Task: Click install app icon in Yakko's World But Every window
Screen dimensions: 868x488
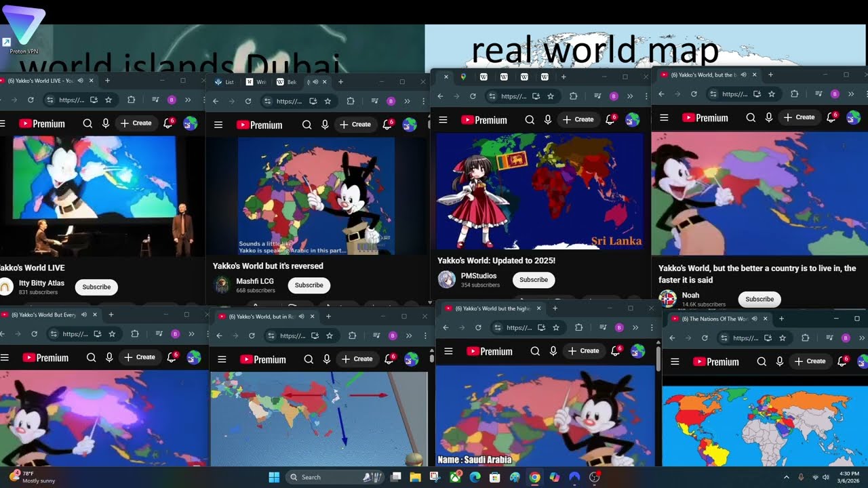Action: point(98,333)
